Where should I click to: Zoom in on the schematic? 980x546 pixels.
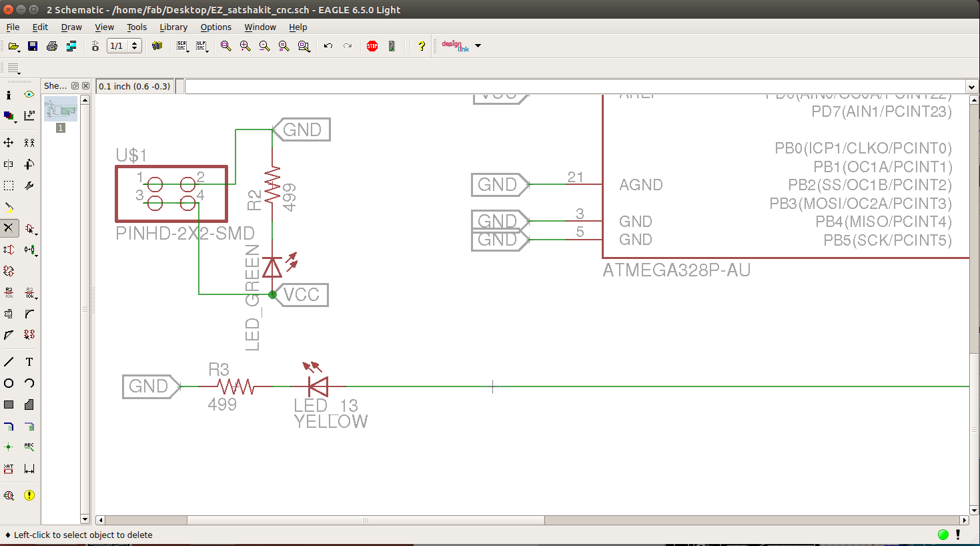(246, 46)
